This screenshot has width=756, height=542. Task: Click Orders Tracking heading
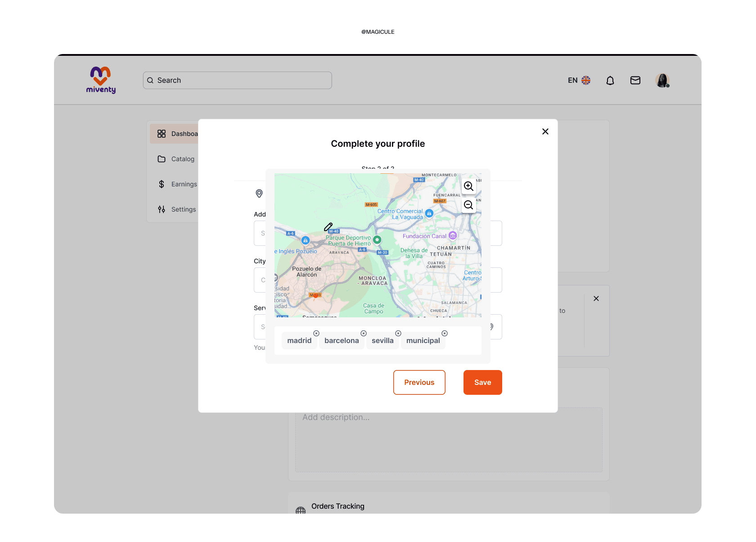tap(338, 506)
